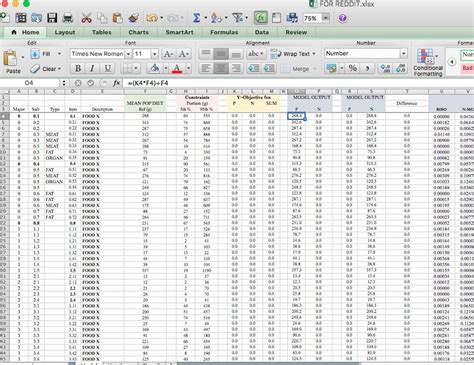Open AutoSum dropdown arrow
The height and width of the screenshot is (365, 474).
(x=205, y=18)
